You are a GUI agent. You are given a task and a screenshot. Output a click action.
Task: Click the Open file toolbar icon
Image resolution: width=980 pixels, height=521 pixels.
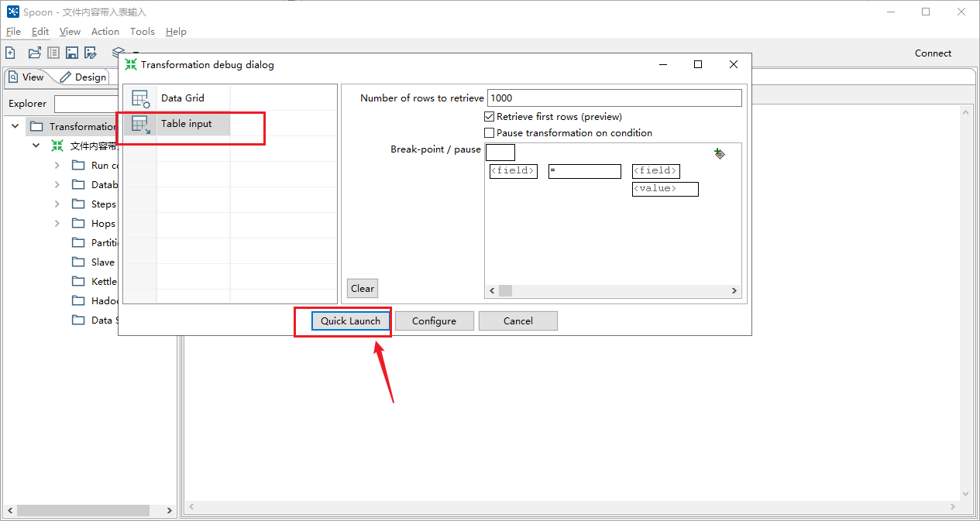tap(34, 53)
